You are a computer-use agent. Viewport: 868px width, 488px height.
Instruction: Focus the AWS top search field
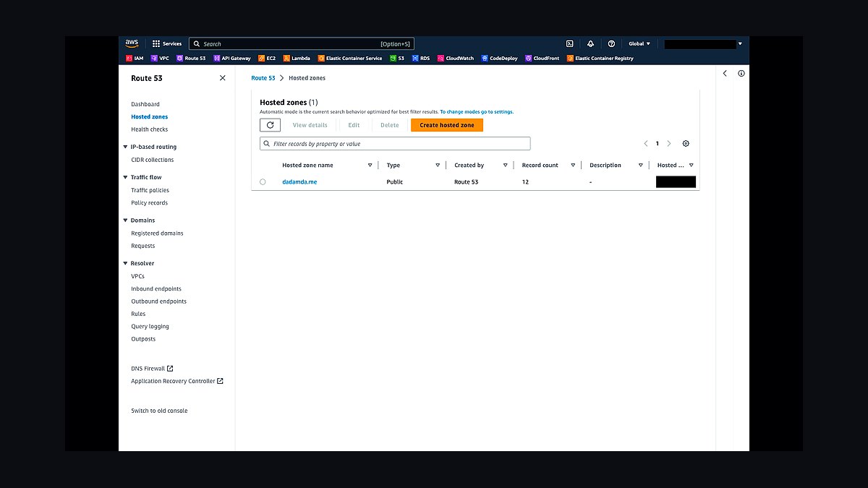(302, 44)
